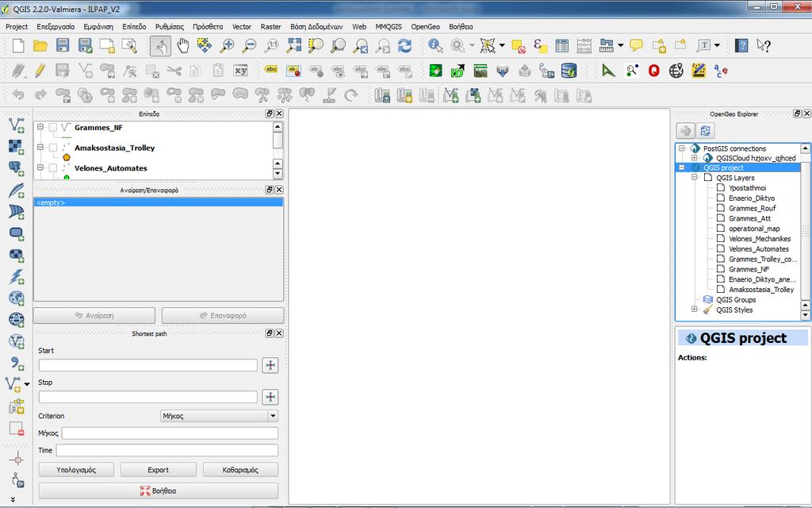Select the Identify Features tool
Screen dimensions: 812x508
(x=435, y=45)
